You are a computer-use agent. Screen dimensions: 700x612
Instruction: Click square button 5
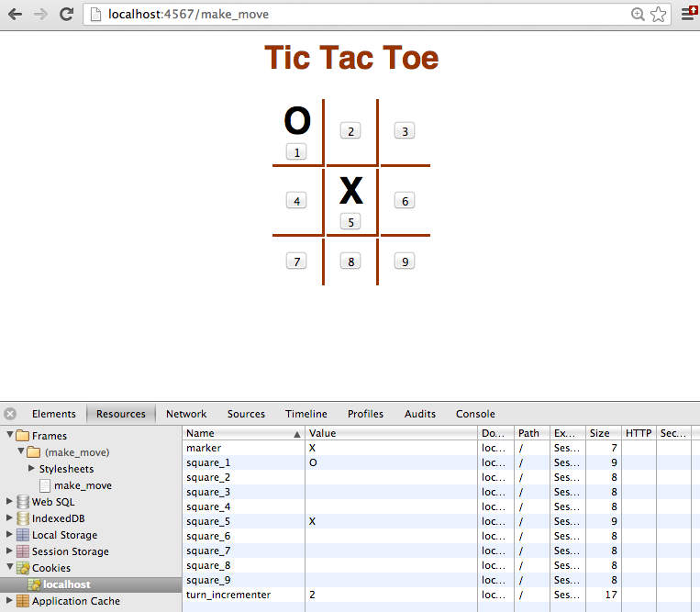(350, 222)
